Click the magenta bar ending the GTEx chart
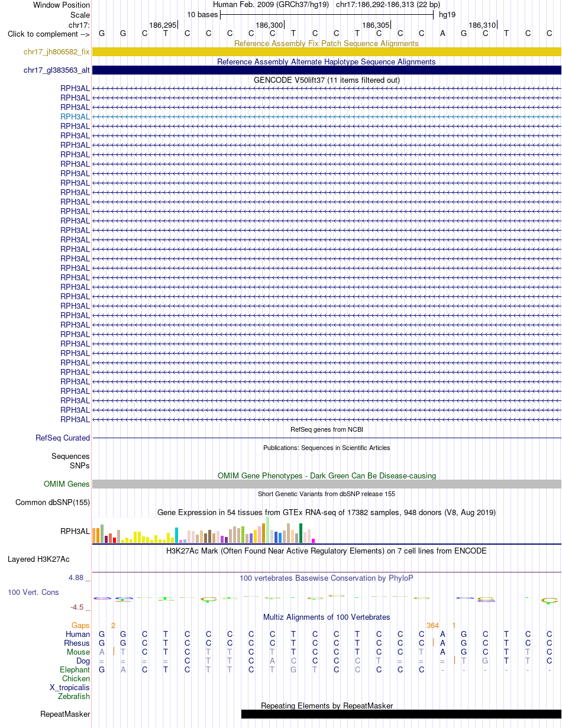The image size is (562, 728). (x=314, y=541)
